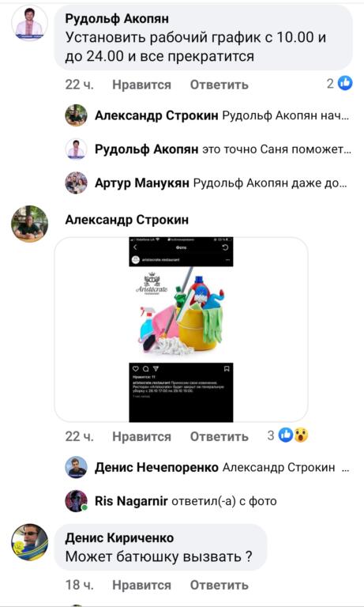Like Александр Строкин's photo comment via Нравится
The height and width of the screenshot is (607, 364).
pos(141,436)
